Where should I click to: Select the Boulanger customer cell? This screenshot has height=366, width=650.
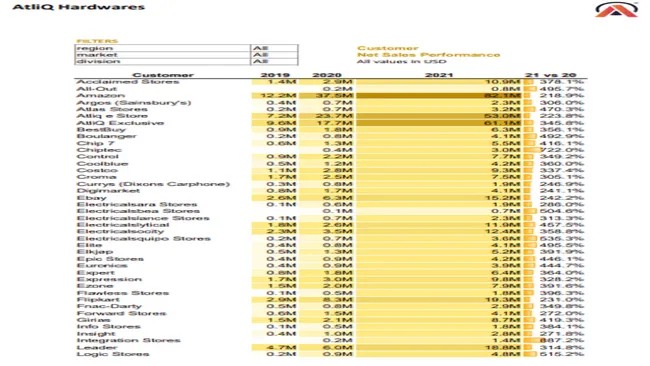106,136
